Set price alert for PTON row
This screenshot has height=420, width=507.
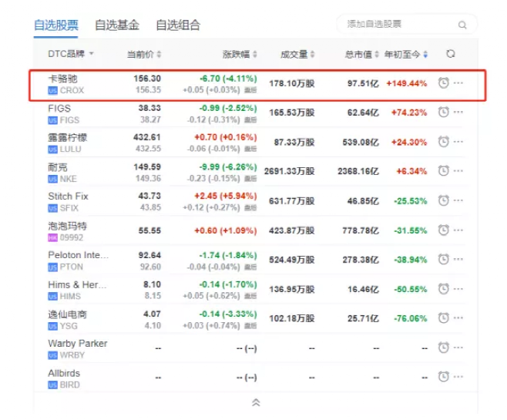(x=443, y=259)
